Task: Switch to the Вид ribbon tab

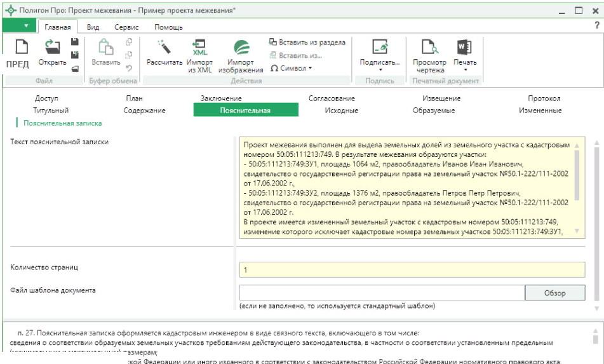Action: pos(93,27)
